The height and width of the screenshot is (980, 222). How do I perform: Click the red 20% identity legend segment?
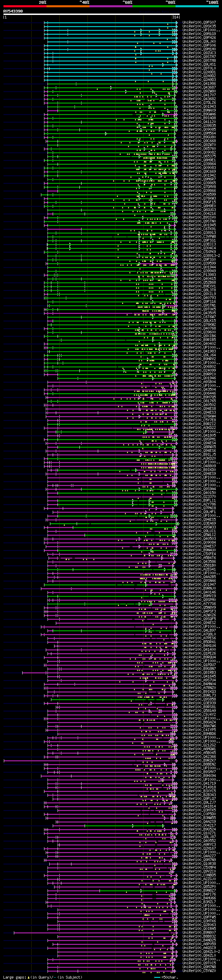25,6
